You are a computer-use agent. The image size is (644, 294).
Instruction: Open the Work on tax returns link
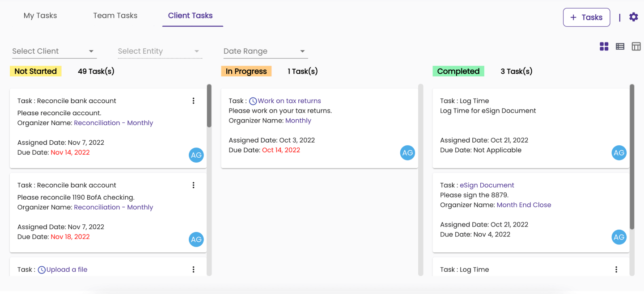(x=289, y=101)
